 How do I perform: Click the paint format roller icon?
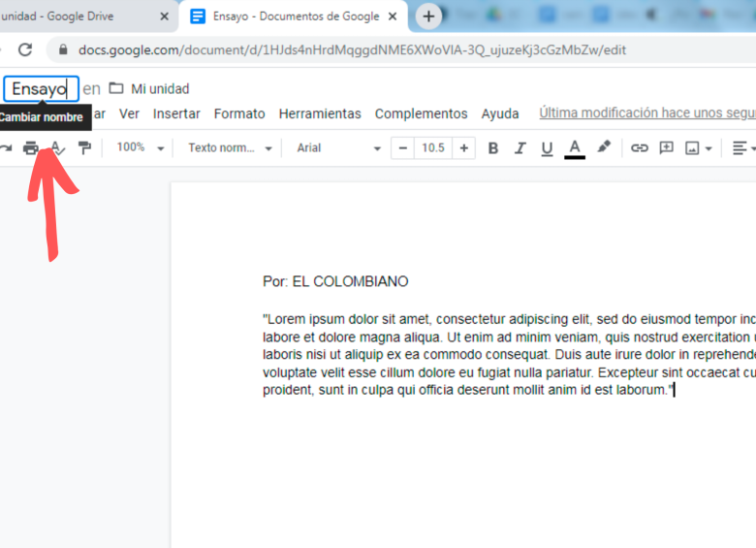coord(85,147)
